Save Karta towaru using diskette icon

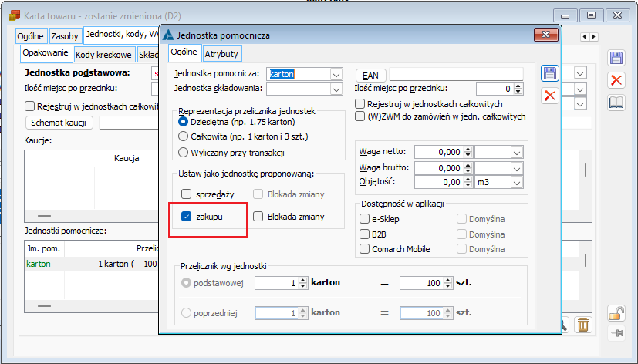coord(616,58)
